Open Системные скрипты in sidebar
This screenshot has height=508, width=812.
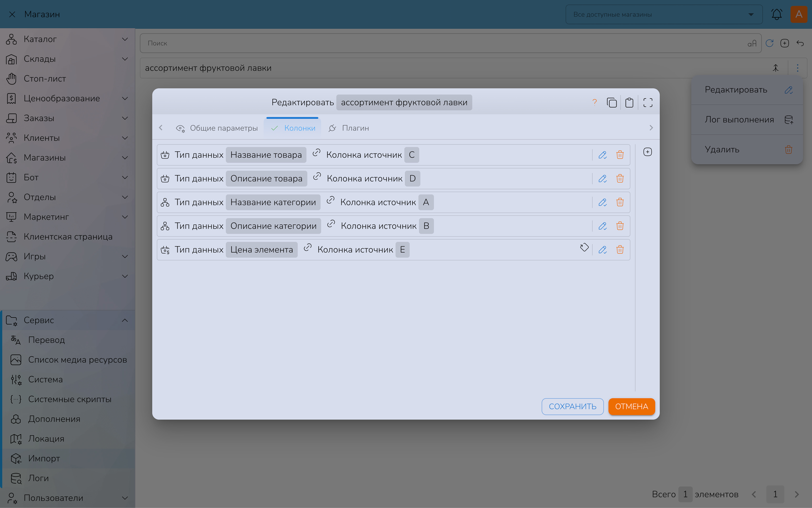click(x=69, y=399)
